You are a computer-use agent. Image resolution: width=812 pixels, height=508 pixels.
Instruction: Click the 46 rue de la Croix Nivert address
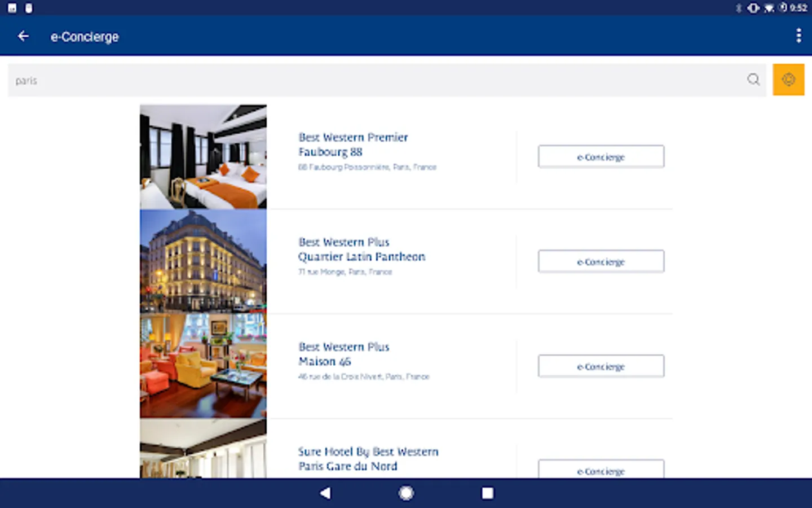coord(364,376)
